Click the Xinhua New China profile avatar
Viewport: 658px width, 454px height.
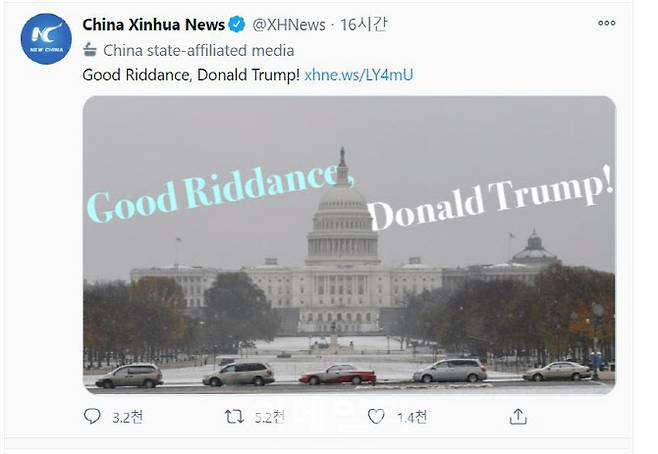(x=46, y=39)
